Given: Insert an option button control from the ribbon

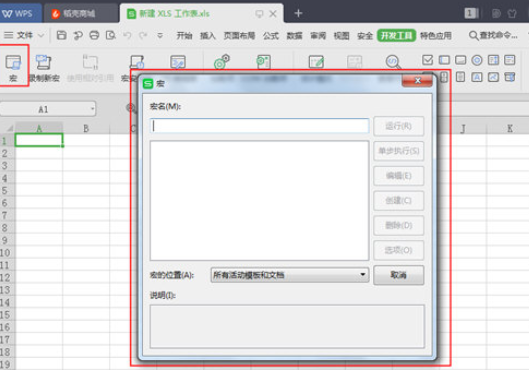Looking at the screenshot, I should click(477, 60).
